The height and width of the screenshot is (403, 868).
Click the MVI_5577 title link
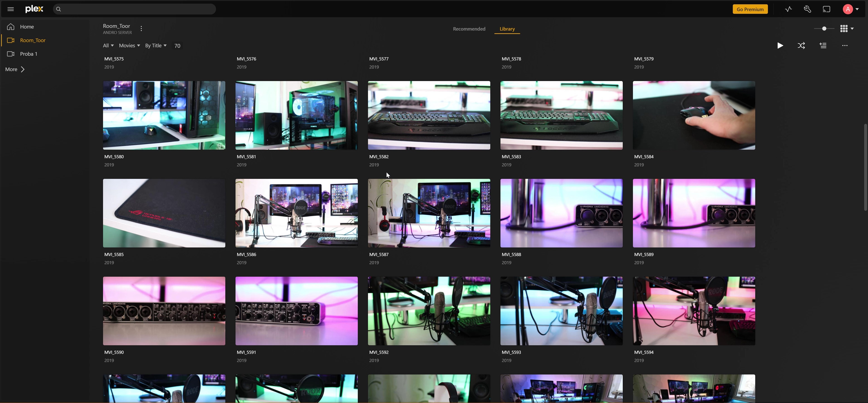(379, 59)
